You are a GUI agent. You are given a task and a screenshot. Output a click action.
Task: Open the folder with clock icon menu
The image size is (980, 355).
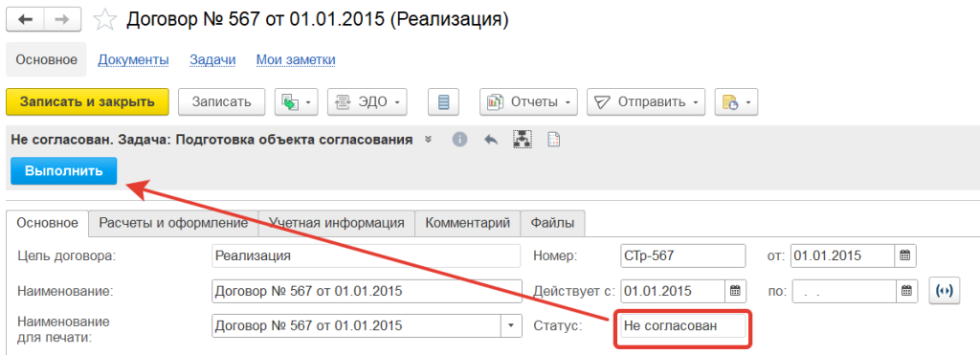[x=736, y=101]
